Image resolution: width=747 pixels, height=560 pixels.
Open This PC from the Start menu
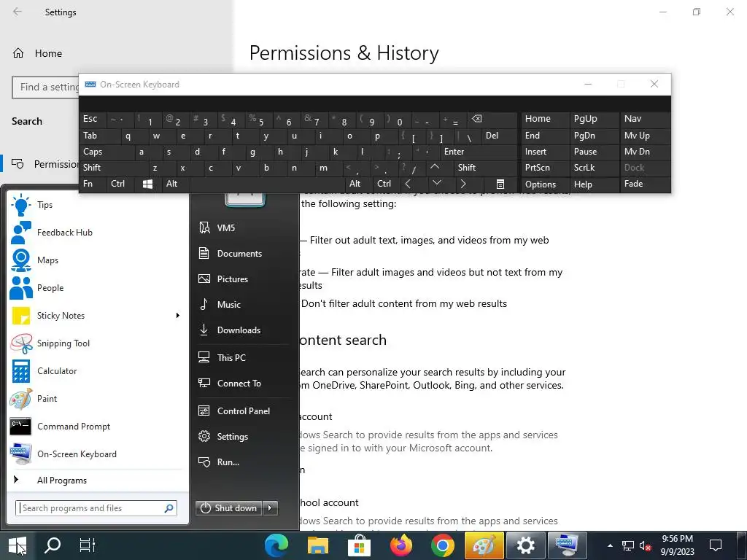[x=243, y=357]
